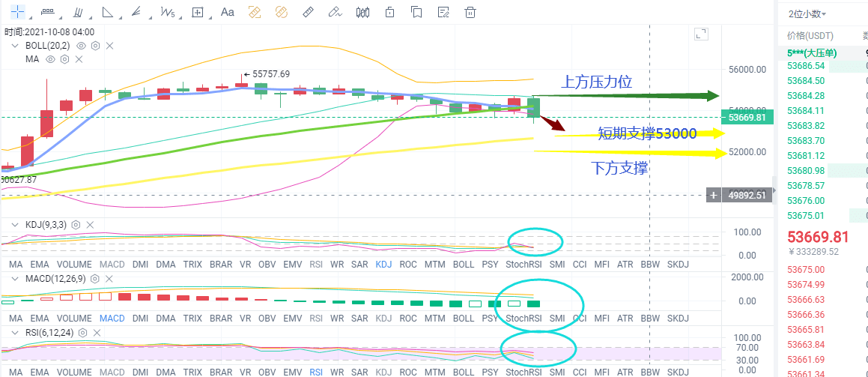Screen dimensions: 868x377
Task: Select the parallel channel drawing tool
Action: tap(79, 12)
